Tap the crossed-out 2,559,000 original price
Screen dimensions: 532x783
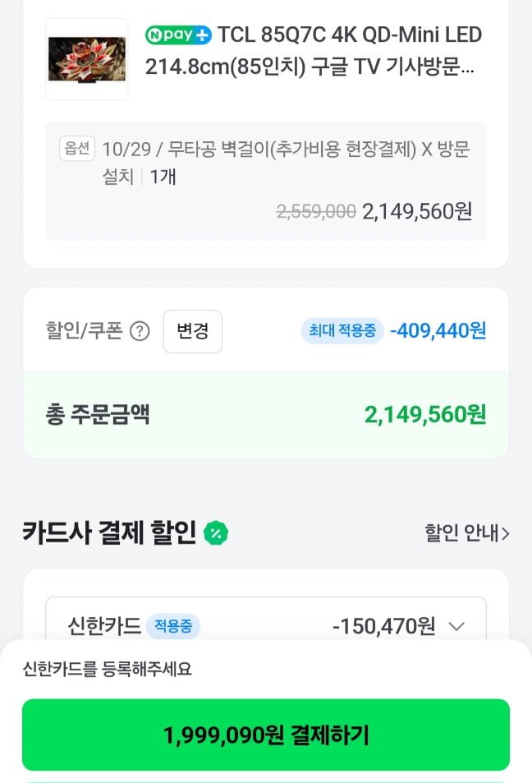point(316,212)
